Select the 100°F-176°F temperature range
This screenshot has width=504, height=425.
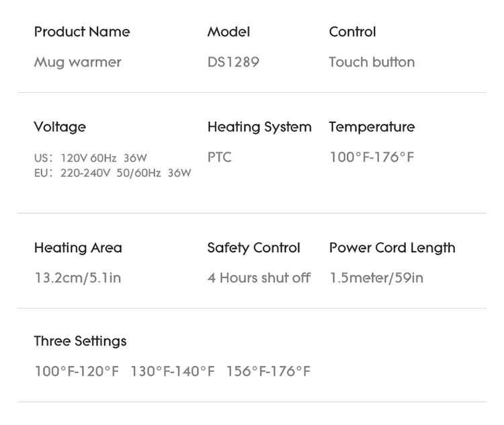point(372,157)
